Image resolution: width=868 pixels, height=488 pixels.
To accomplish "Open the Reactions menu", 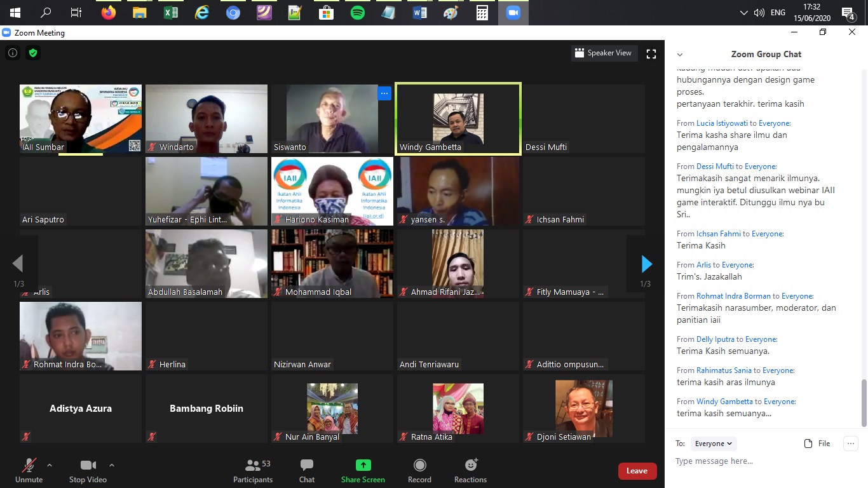I will 470,471.
